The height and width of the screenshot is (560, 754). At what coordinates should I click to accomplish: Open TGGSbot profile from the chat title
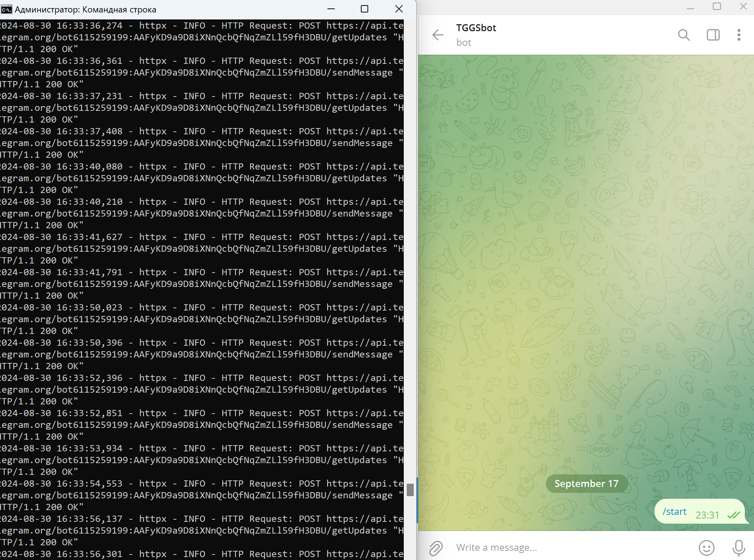pos(476,28)
